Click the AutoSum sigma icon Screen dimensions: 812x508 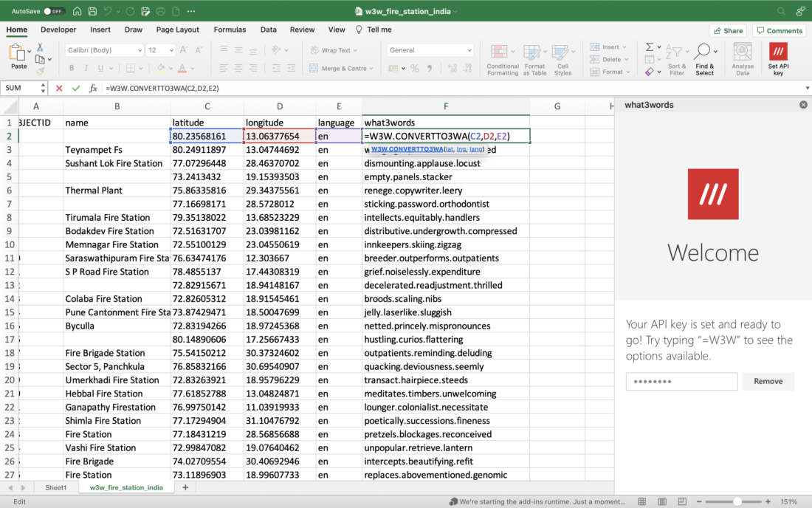click(x=649, y=47)
